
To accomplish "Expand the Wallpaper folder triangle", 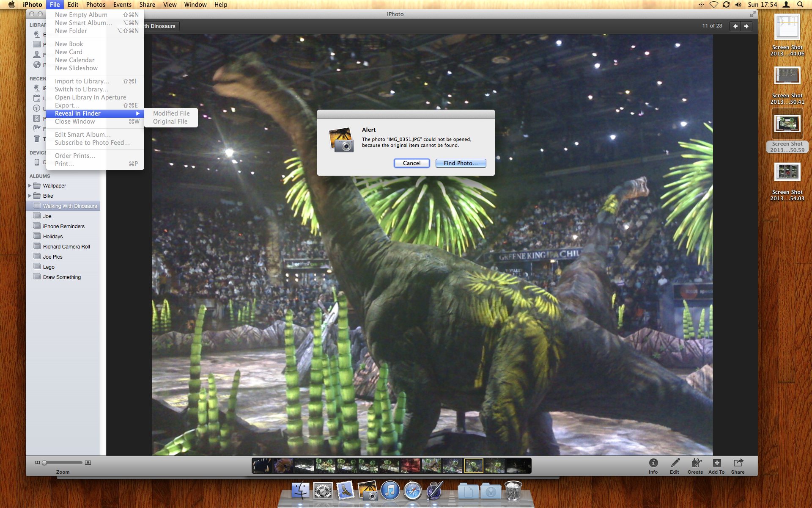I will click(x=30, y=186).
